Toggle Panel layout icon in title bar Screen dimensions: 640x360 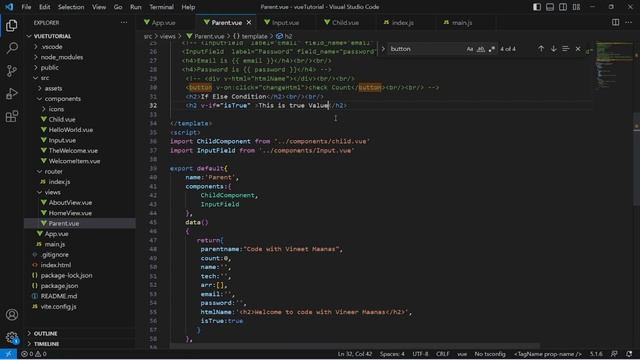tap(550, 7)
